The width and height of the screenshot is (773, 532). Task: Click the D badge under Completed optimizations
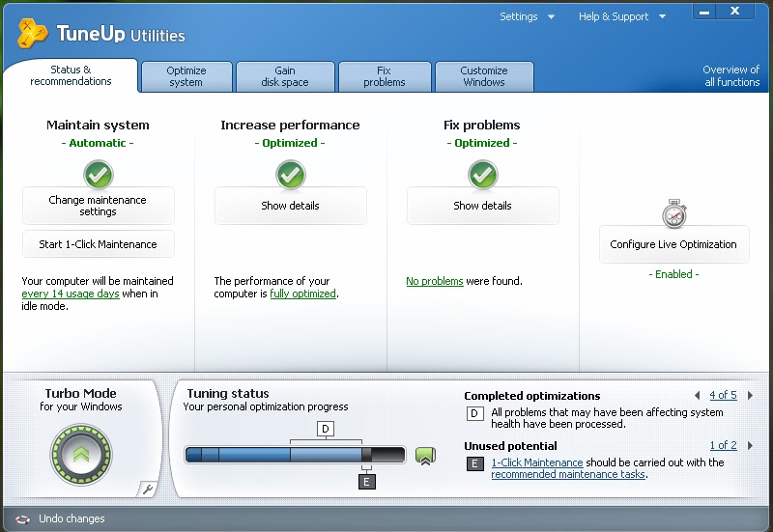pyautogui.click(x=474, y=413)
